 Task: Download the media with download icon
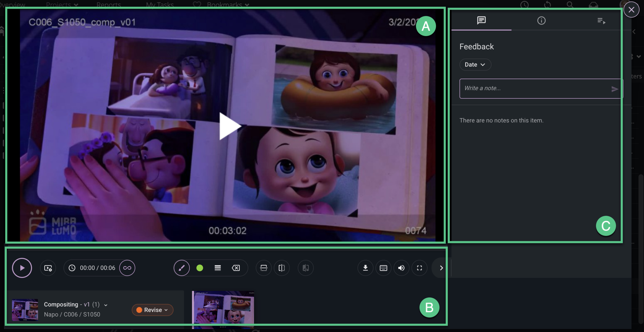pyautogui.click(x=365, y=268)
